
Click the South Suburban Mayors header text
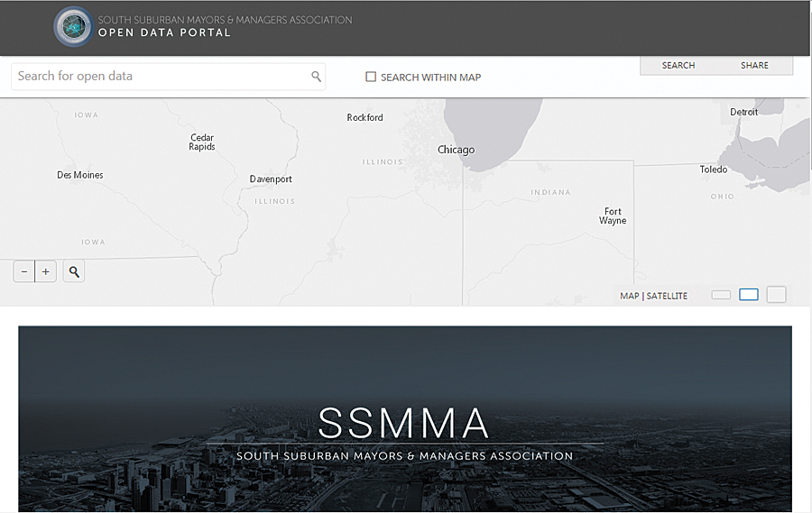pyautogui.click(x=225, y=20)
